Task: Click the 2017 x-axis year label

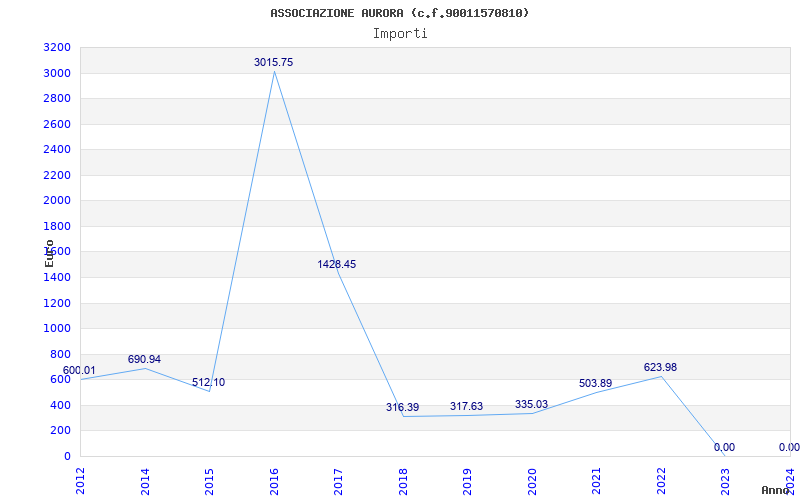Action: [338, 481]
